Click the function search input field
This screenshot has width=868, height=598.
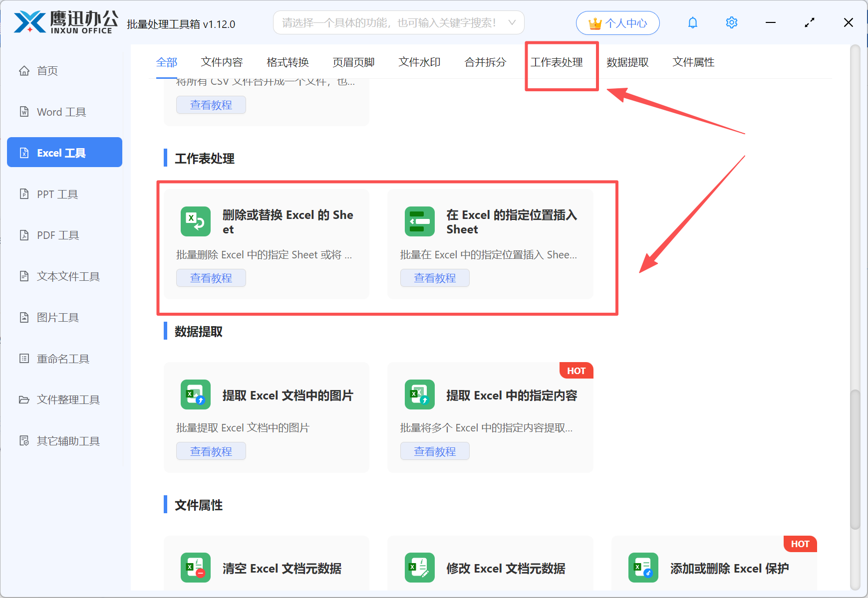click(x=389, y=23)
